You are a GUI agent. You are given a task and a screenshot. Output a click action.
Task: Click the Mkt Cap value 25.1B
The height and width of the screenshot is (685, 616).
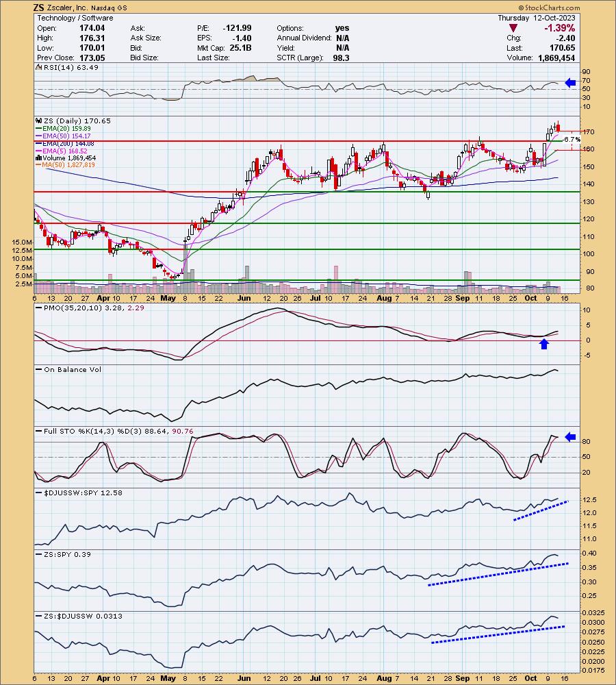pos(240,48)
